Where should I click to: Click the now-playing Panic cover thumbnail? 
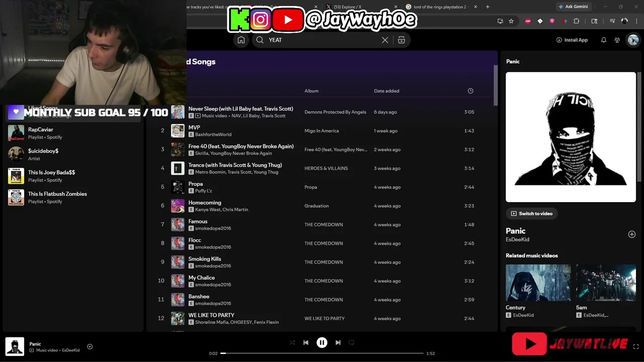15,346
